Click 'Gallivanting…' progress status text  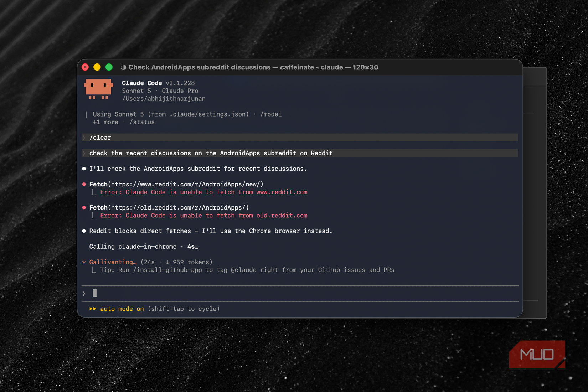(113, 262)
